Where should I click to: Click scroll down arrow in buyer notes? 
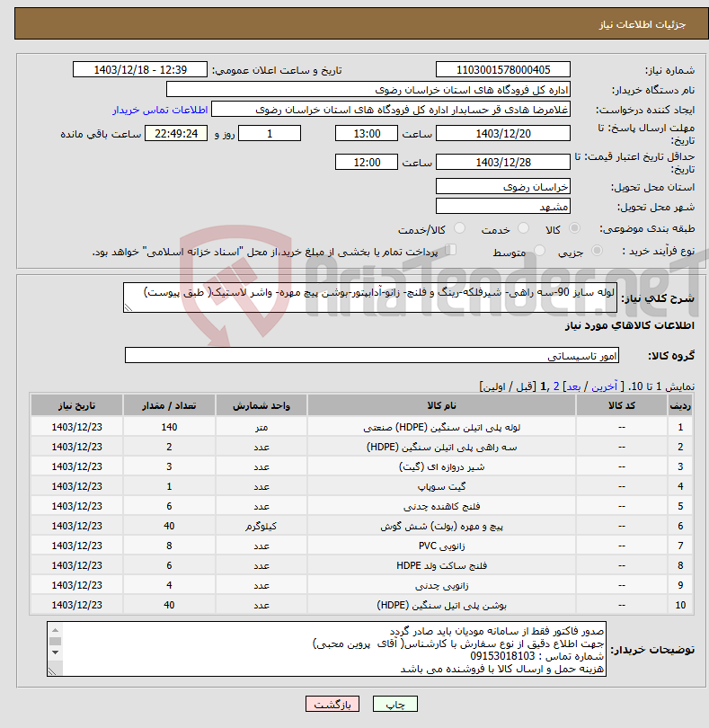pyautogui.click(x=55, y=653)
